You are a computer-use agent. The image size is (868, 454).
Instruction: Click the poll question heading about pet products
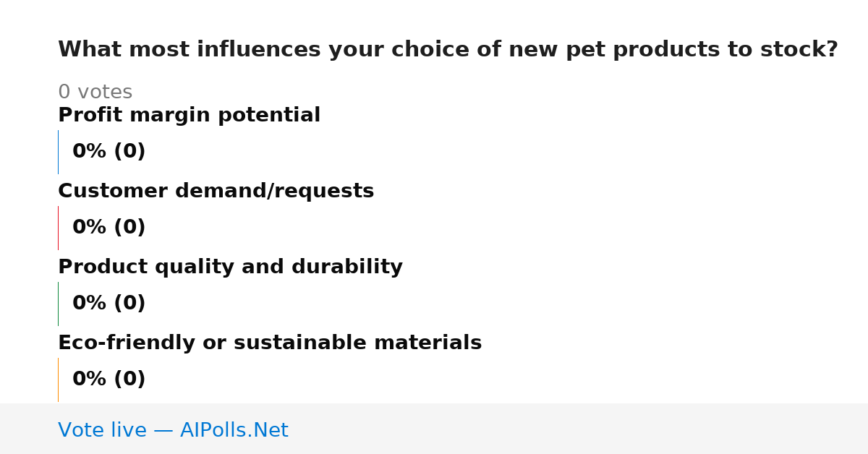(x=448, y=50)
